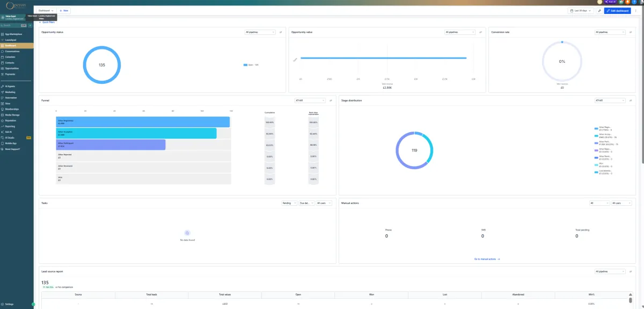644x309 pixels.
Task: Open Opportunity value All pipelines dropdown
Action: tap(460, 32)
